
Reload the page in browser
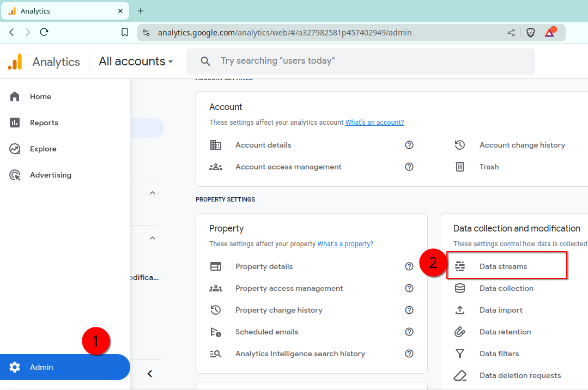[44, 32]
